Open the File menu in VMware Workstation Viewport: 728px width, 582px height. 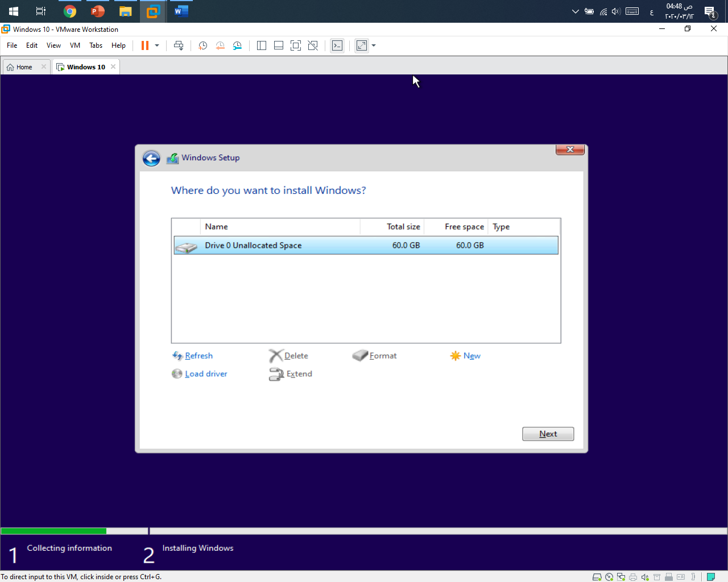point(12,45)
